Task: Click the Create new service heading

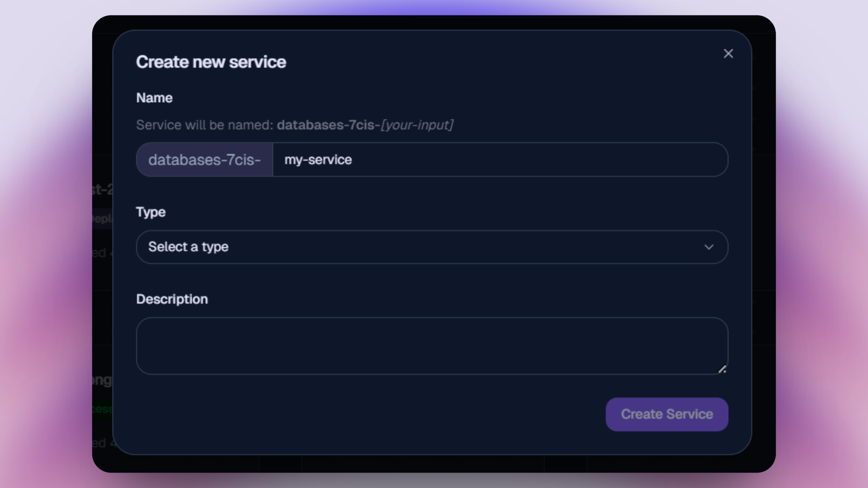Action: coord(211,62)
